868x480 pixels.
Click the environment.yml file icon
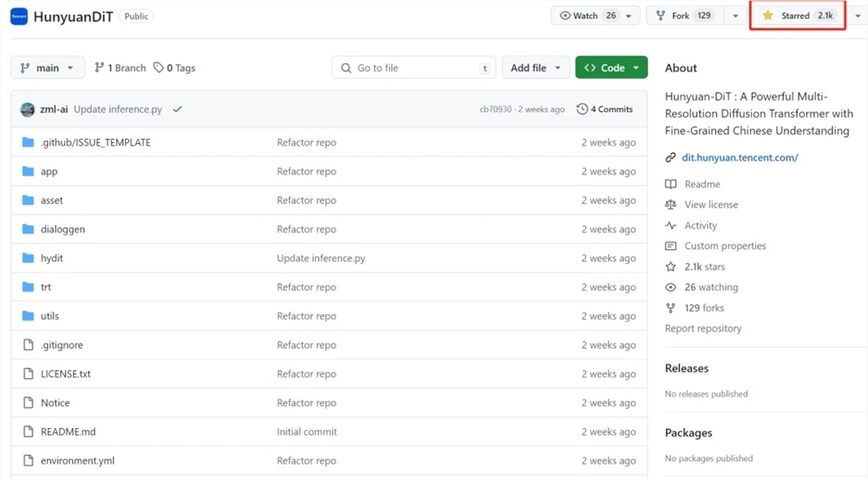29,461
